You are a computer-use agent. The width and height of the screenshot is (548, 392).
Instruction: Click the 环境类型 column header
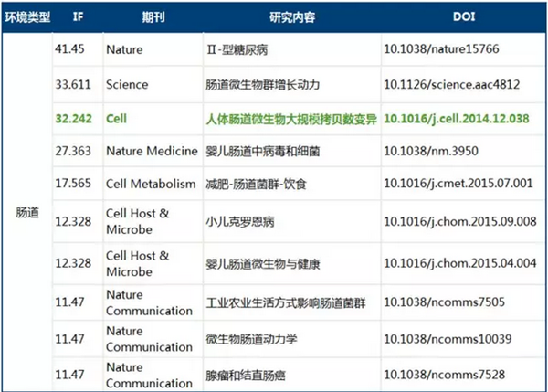(27, 16)
